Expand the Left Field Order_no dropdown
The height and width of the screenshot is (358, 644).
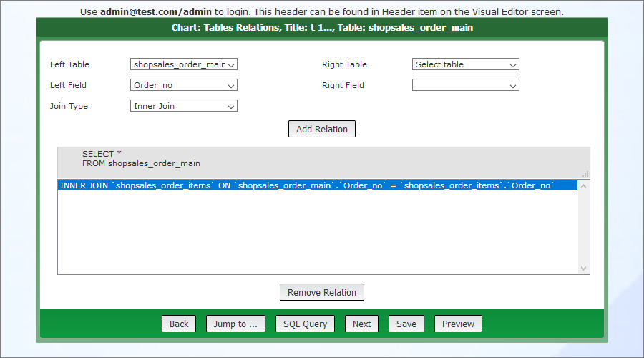pyautogui.click(x=184, y=85)
